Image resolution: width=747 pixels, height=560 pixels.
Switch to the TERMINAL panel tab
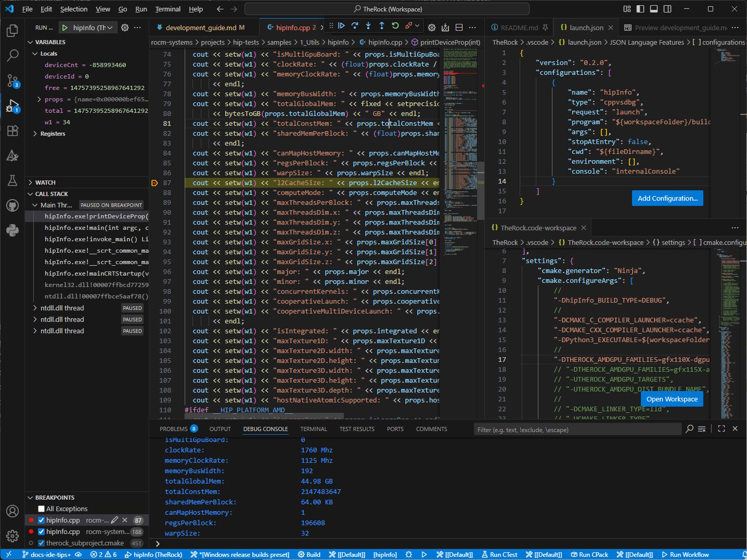coord(314,429)
